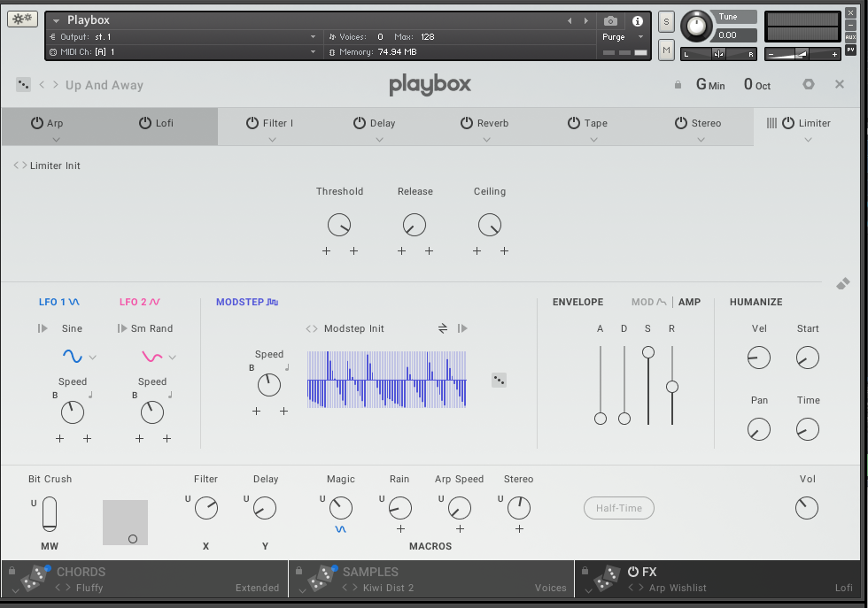Expand the chevron under the Arp slot

[56, 140]
